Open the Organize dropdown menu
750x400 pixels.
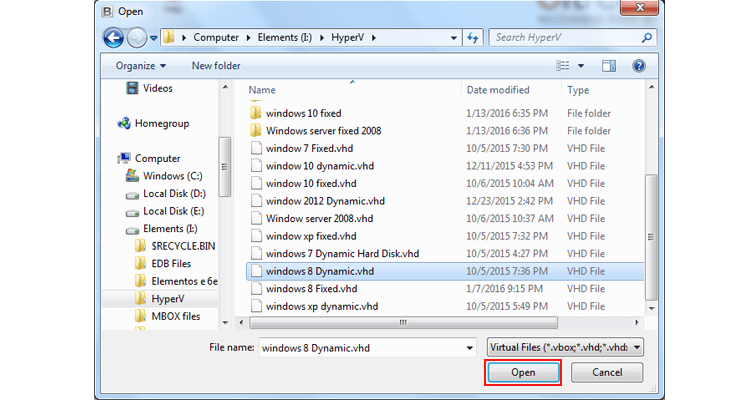pos(141,66)
